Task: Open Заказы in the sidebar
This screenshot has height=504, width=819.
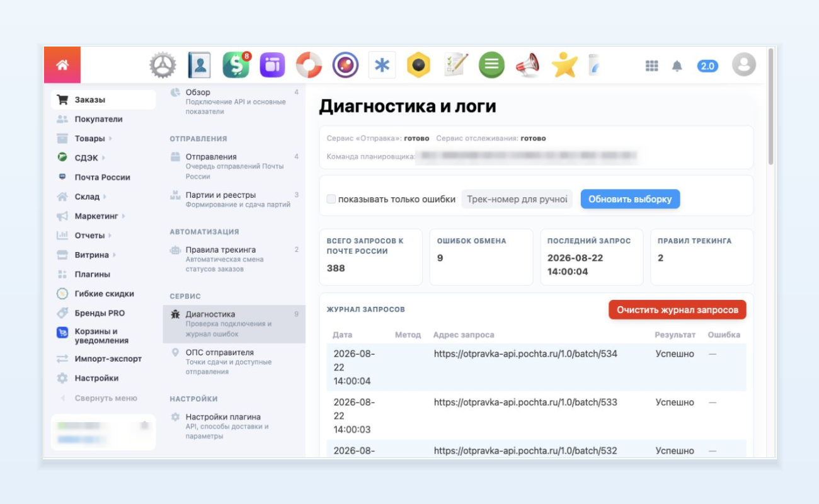Action: [x=103, y=100]
